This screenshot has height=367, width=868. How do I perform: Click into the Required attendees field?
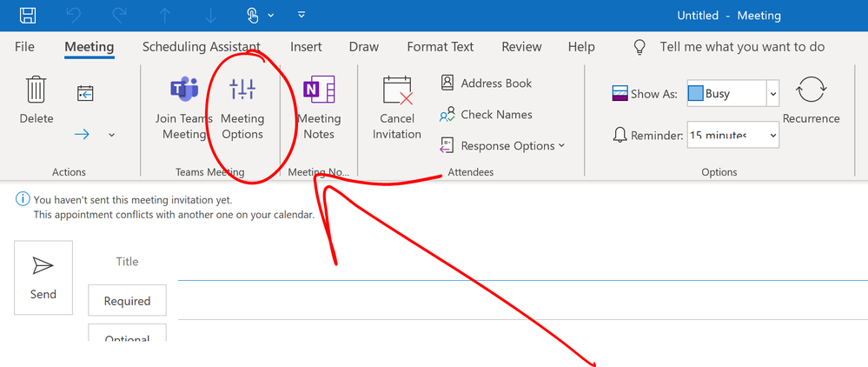522,301
